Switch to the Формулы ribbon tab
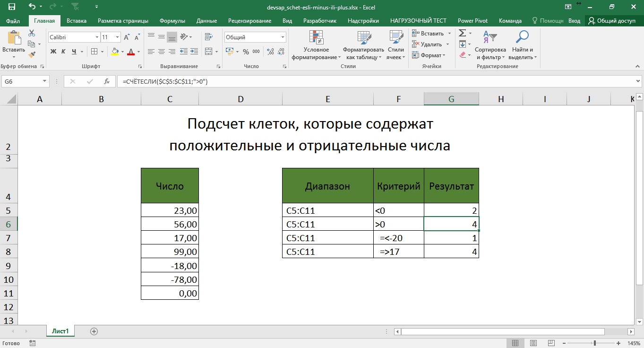The width and height of the screenshot is (644, 348). coord(172,21)
